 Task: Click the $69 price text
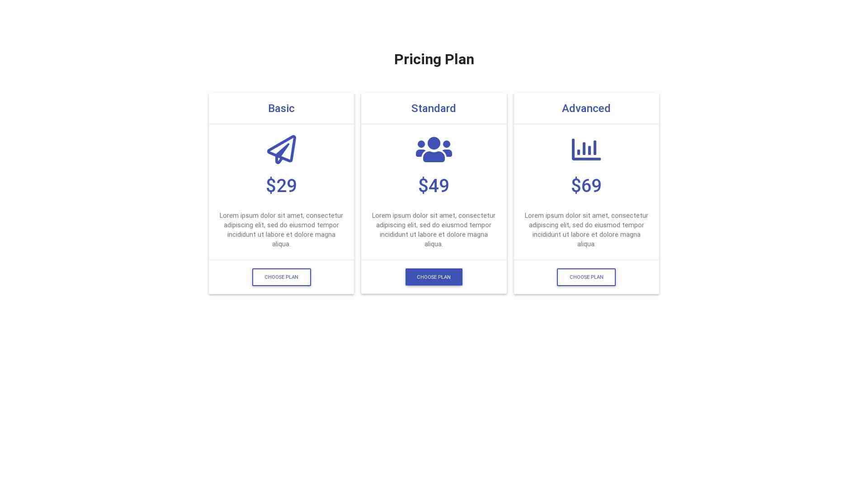point(586,186)
